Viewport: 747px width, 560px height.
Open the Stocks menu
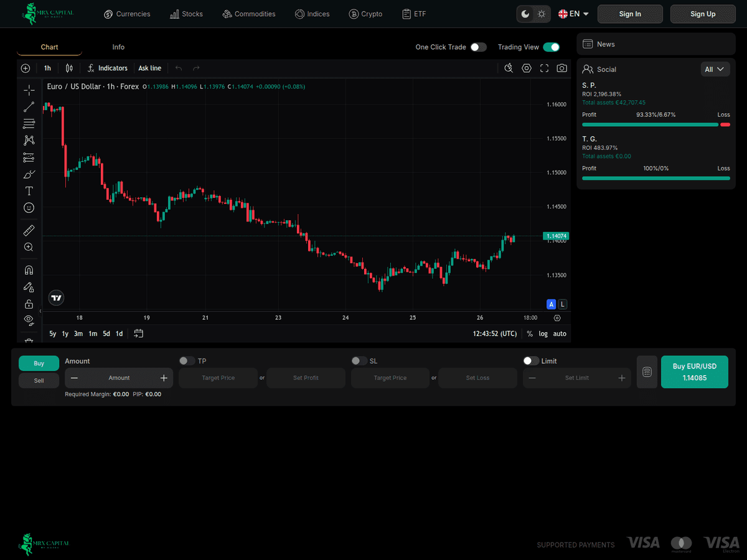[x=186, y=14]
